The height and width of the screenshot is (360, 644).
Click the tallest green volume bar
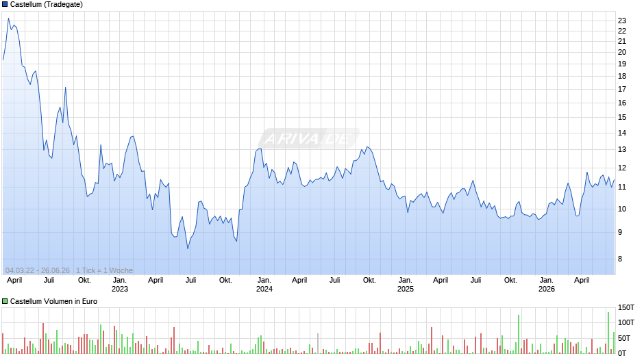pyautogui.click(x=608, y=333)
